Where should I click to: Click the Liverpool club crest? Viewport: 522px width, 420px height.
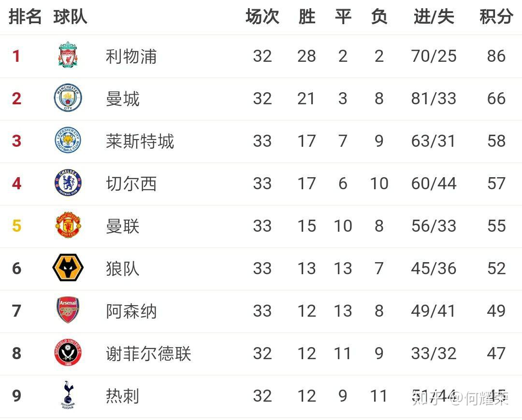pos(68,55)
